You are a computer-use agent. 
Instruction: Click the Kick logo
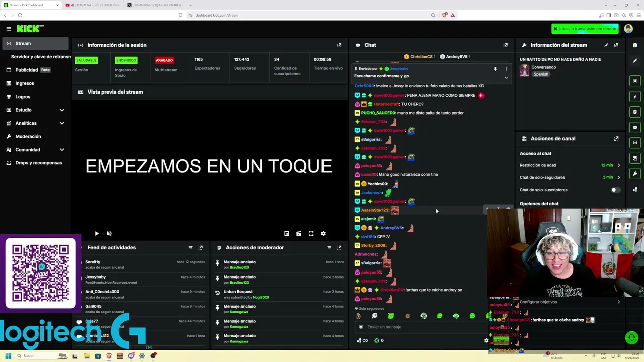30,29
